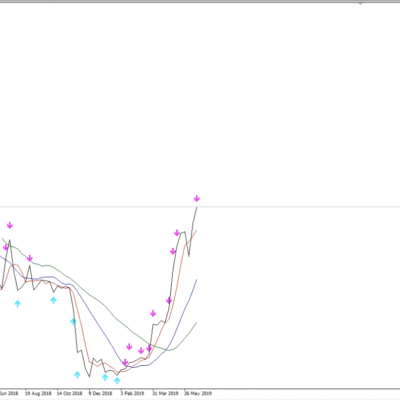Click the 14 Oct 2018 date label

[69, 393]
